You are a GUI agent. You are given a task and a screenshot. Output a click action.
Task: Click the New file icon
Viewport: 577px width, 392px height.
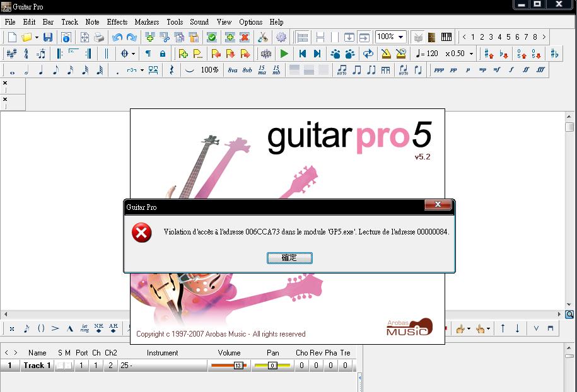pos(12,37)
